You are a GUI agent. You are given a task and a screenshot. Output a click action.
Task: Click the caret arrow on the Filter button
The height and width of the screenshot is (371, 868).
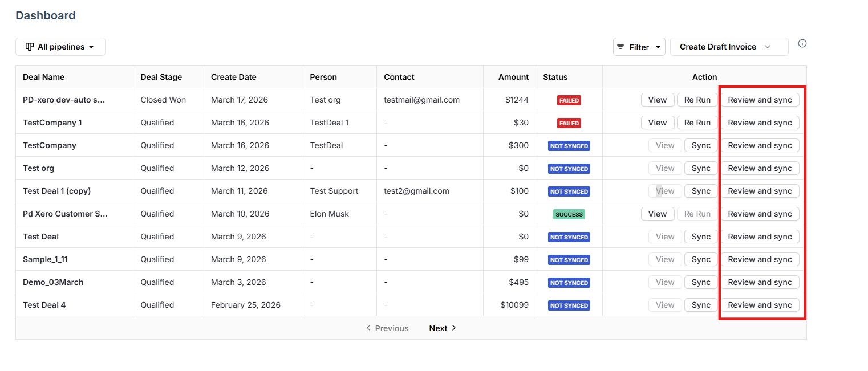pyautogui.click(x=659, y=47)
